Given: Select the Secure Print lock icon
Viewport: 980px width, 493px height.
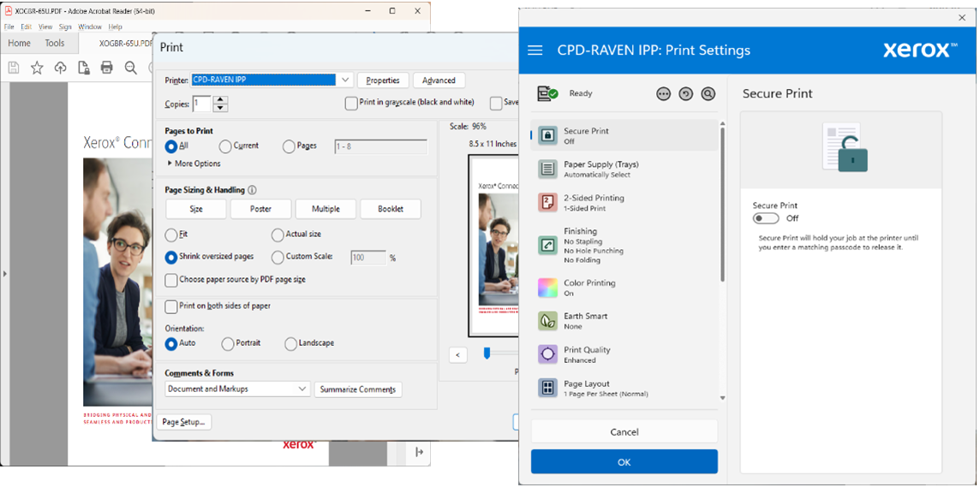Looking at the screenshot, I should click(547, 135).
